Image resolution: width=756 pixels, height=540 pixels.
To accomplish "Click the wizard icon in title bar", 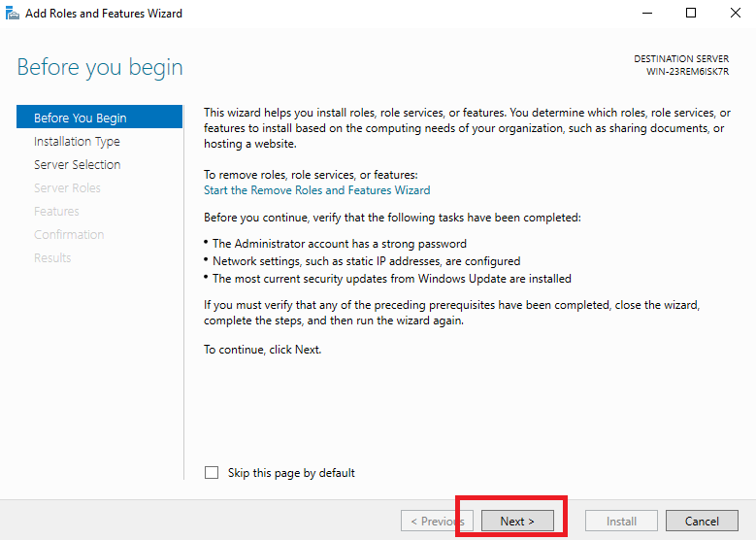I will pos(12,13).
